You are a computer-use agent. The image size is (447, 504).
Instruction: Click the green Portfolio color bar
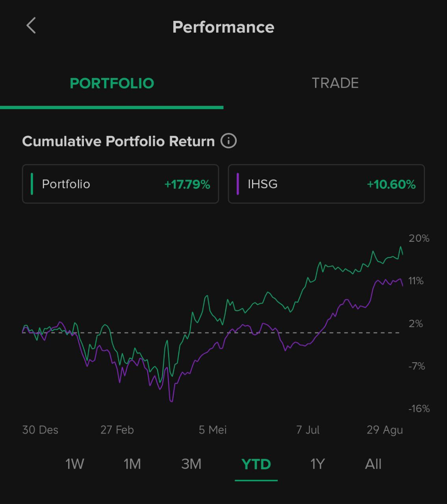32,184
